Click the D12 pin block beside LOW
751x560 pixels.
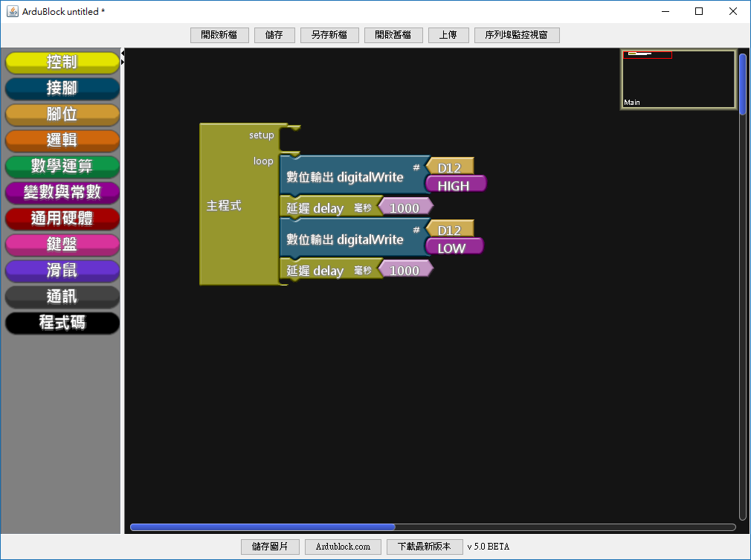(450, 230)
